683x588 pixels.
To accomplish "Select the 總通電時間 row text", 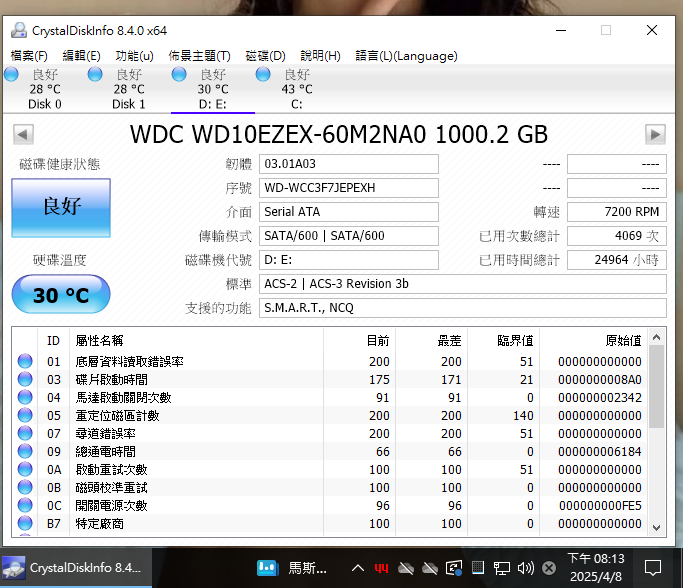I will 106,452.
